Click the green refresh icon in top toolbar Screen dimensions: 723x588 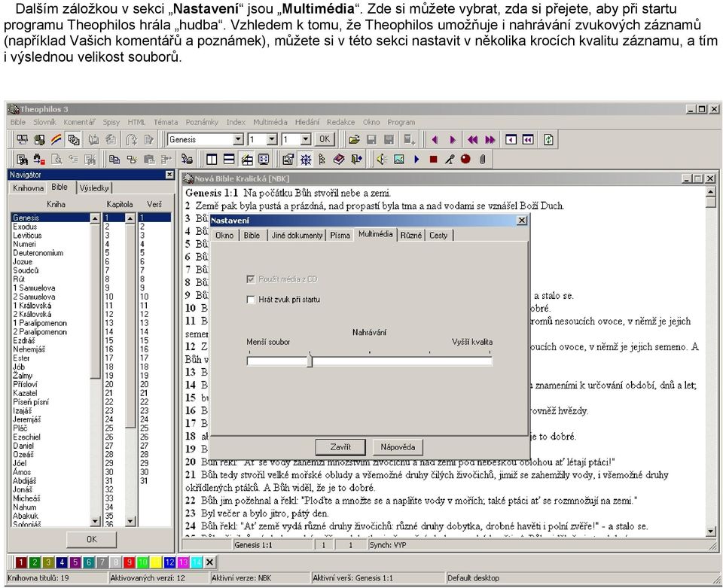[548, 139]
